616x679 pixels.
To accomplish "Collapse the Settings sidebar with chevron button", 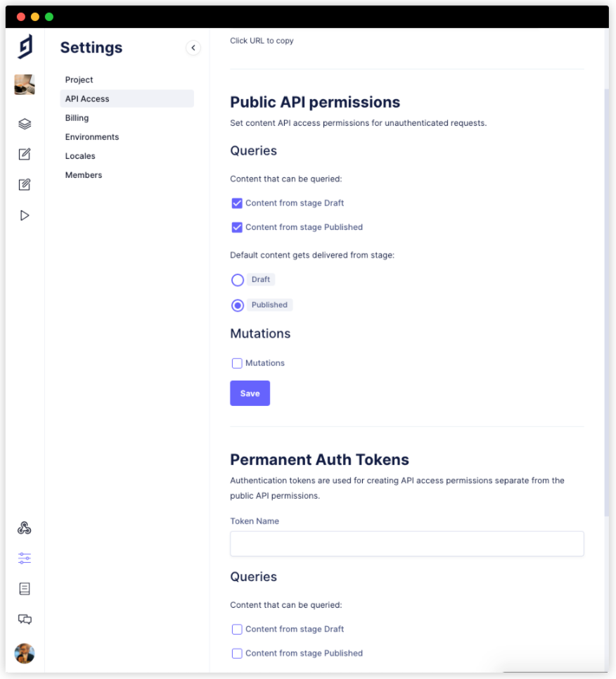I will 193,48.
